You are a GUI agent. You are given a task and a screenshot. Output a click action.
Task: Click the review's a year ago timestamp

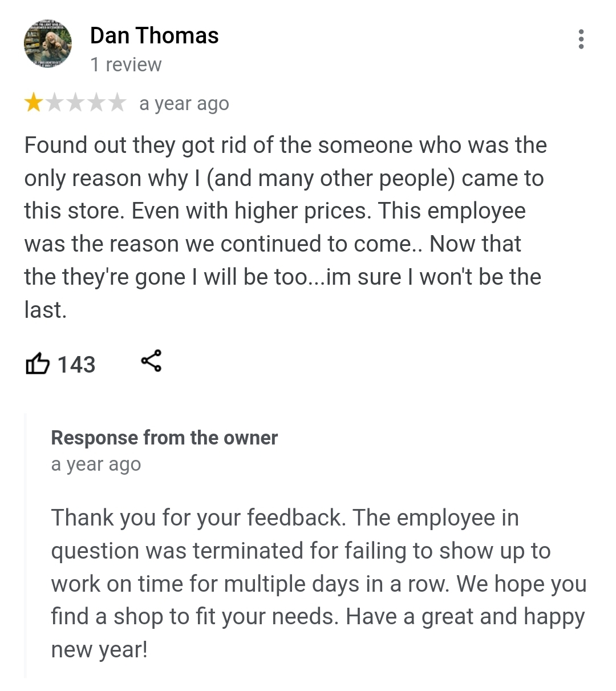pos(184,104)
